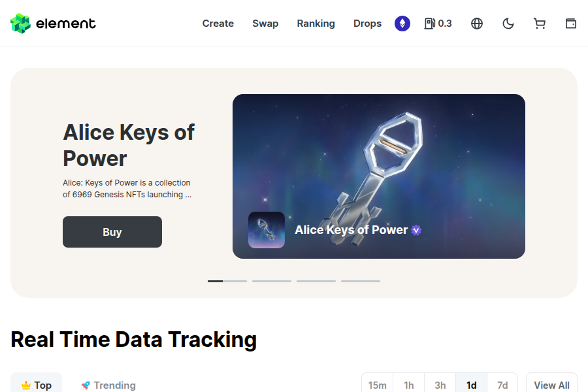The width and height of the screenshot is (588, 392).
Task: Switch to the Trending tab
Action: tap(108, 385)
